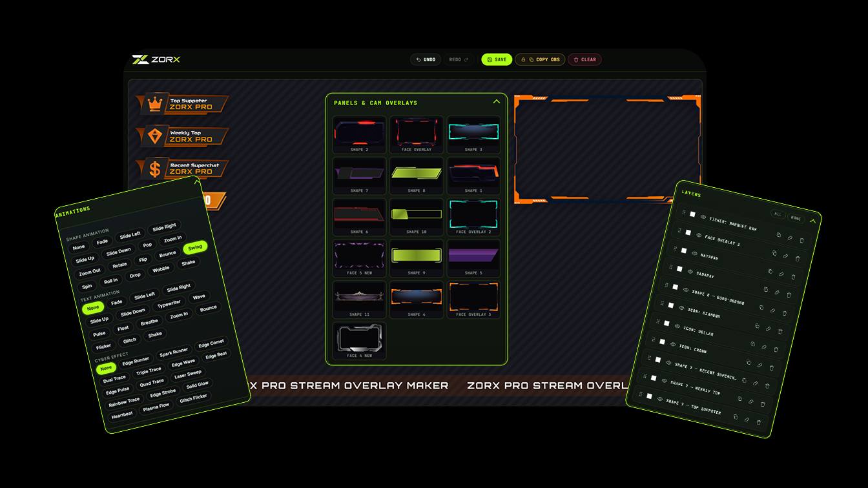Pick Breathe text animation
The width and height of the screenshot is (868, 488).
click(149, 322)
